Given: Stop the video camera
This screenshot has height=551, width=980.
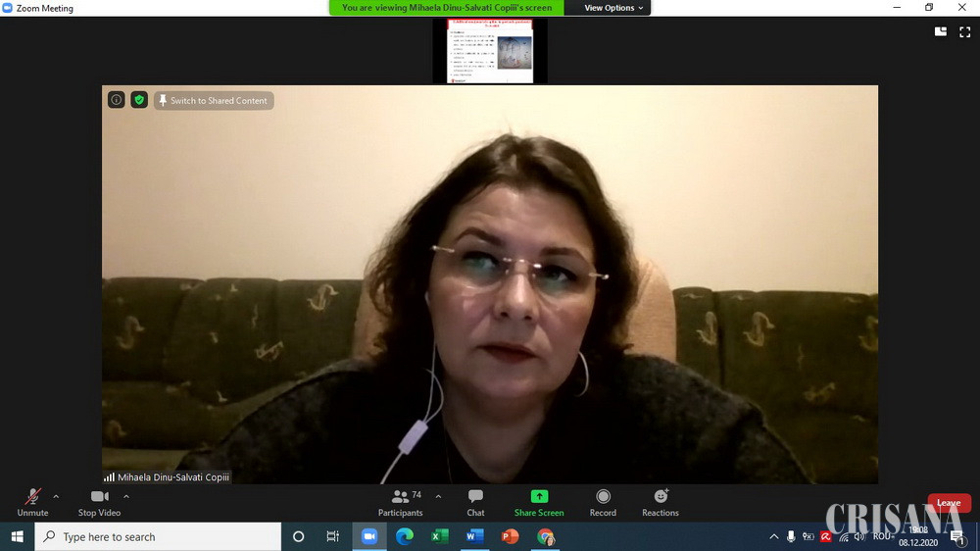Looking at the screenshot, I should tap(99, 501).
